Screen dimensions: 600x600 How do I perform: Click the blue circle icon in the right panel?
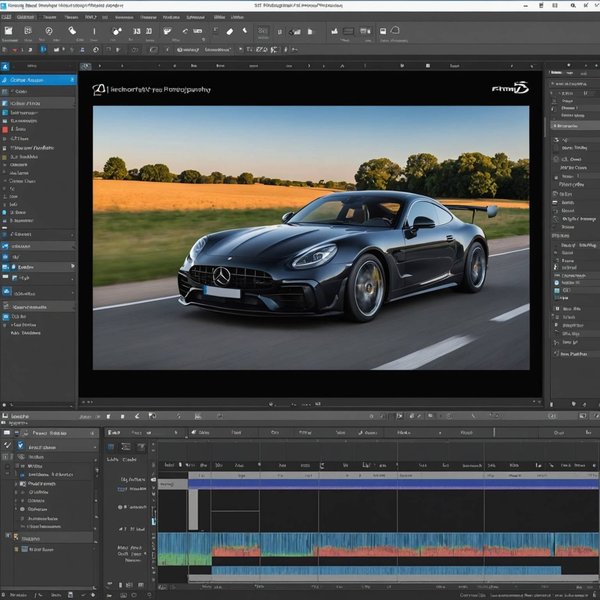tap(557, 283)
